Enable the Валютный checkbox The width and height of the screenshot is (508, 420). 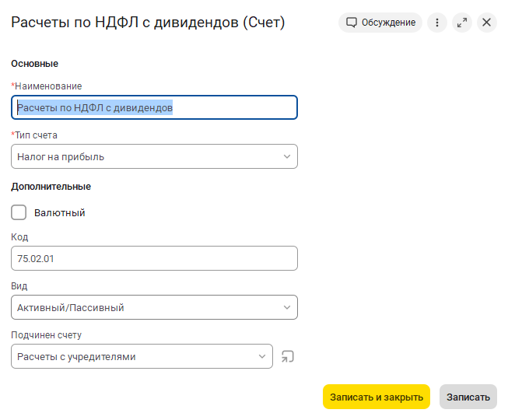pyautogui.click(x=19, y=212)
